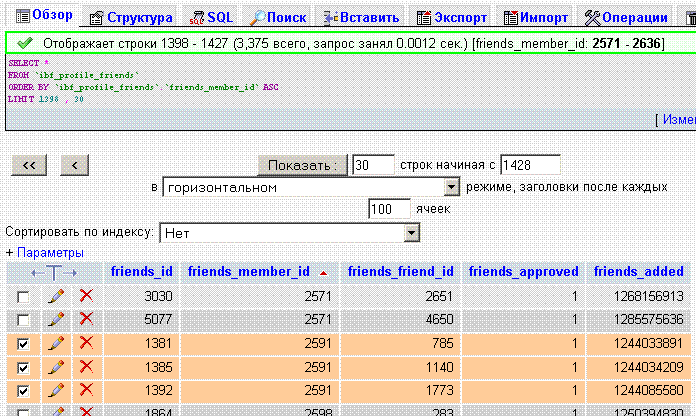Sort by friends_added column header
This screenshot has width=696, height=416.
pos(639,271)
